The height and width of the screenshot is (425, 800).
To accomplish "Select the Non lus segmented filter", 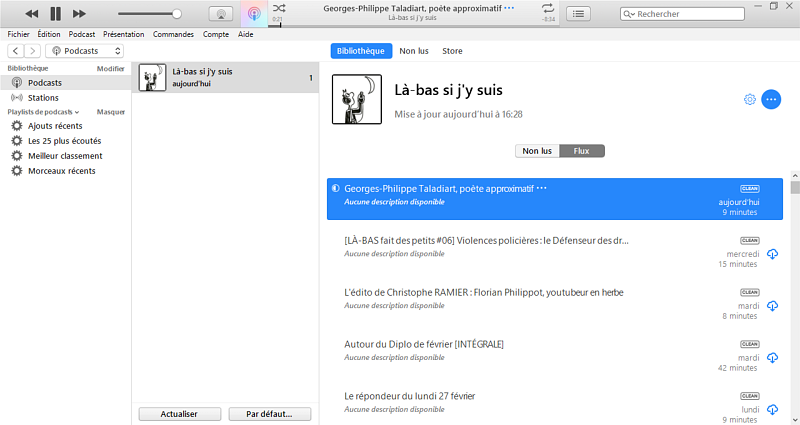I will [x=537, y=151].
